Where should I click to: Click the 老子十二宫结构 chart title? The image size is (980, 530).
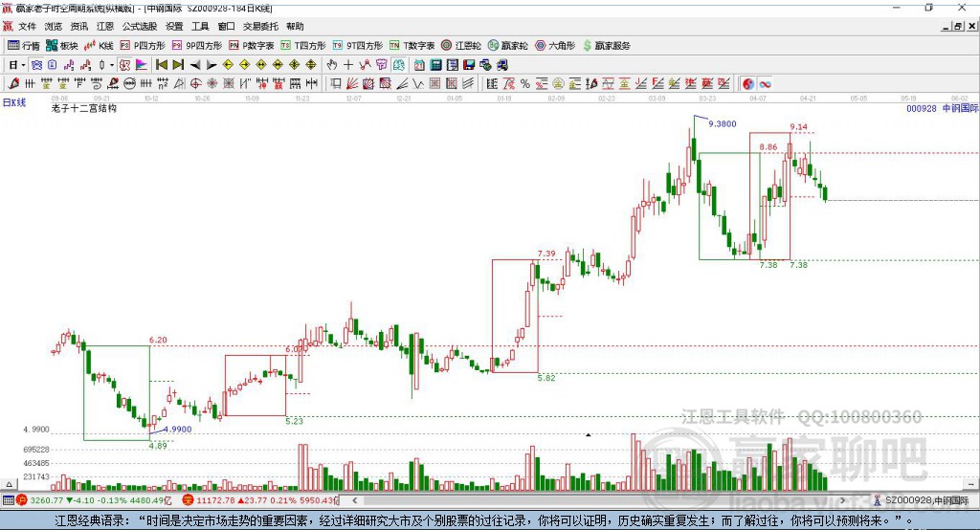coord(84,108)
